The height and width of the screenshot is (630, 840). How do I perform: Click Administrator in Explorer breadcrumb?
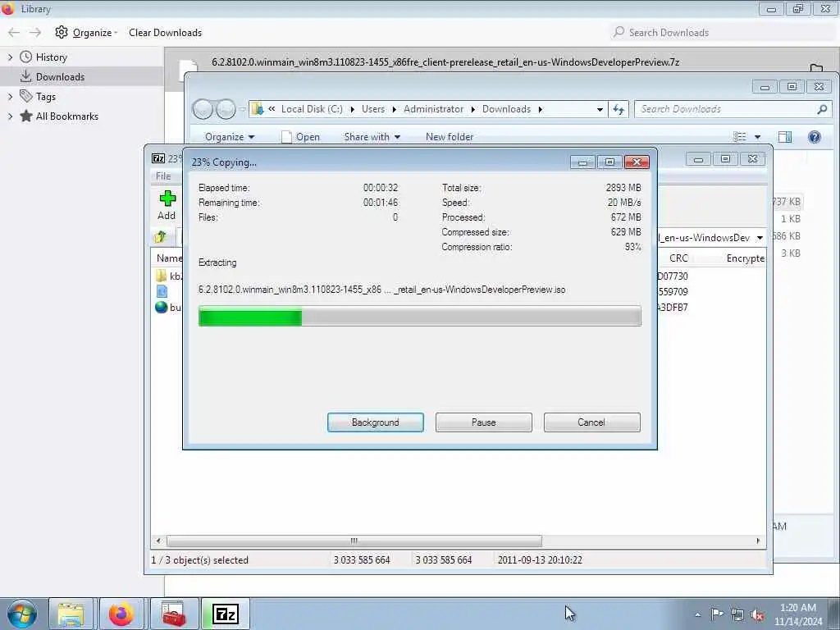click(433, 109)
